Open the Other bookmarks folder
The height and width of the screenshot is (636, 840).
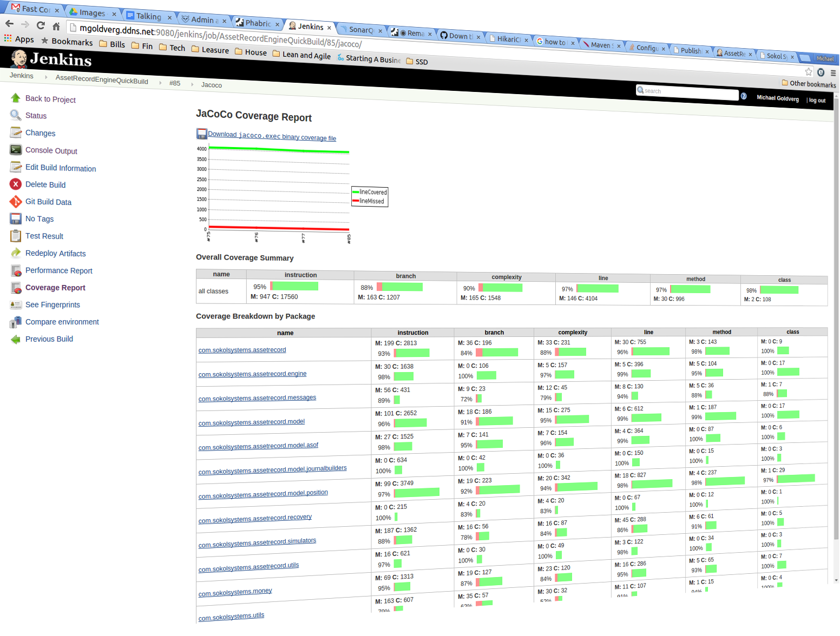pos(809,83)
